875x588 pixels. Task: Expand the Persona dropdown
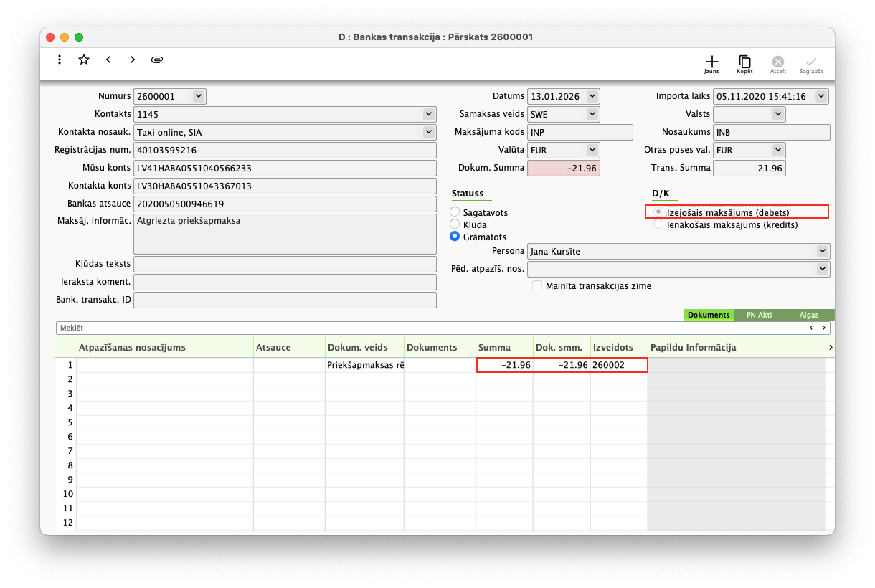coord(822,251)
